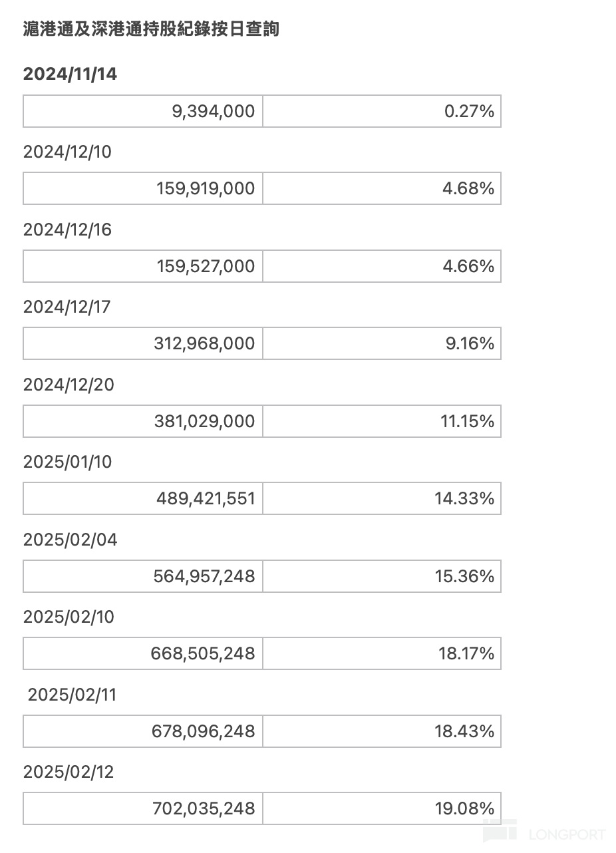Click the 702,035,248 shareholding cell
616x853 pixels.
click(x=143, y=808)
